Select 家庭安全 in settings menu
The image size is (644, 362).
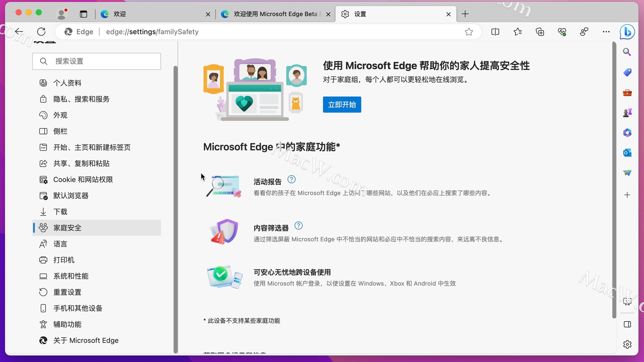[97, 228]
